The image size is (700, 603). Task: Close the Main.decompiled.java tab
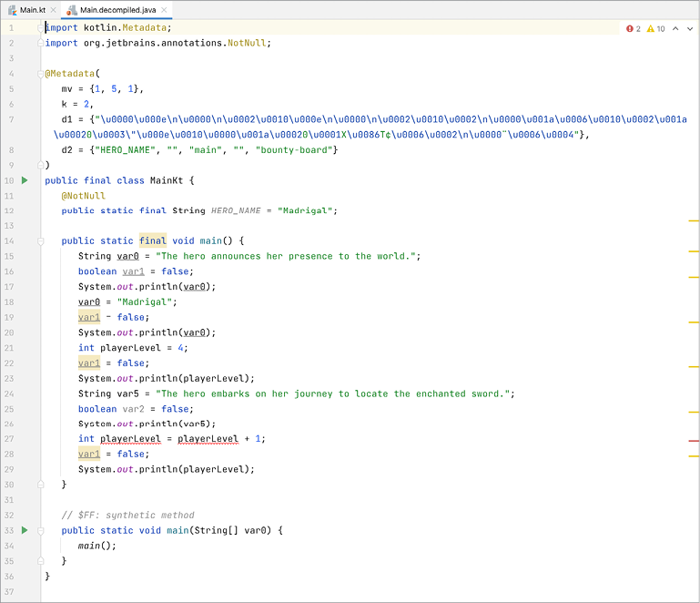click(x=166, y=9)
